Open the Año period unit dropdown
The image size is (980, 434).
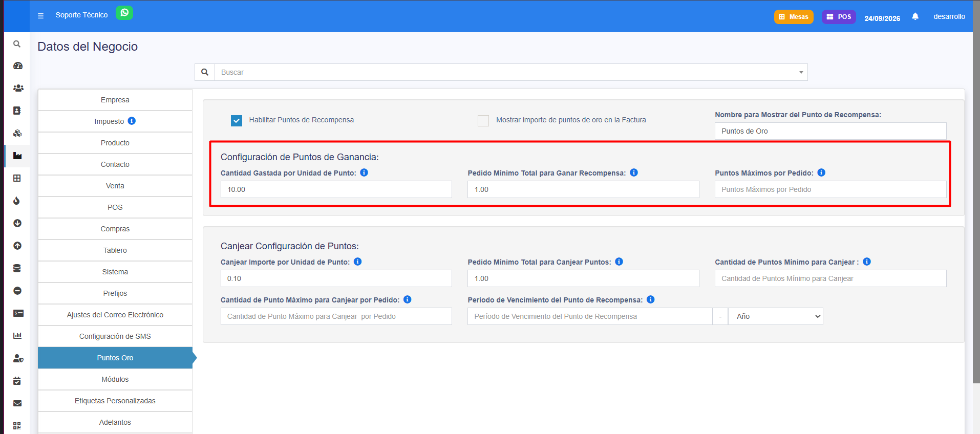776,316
